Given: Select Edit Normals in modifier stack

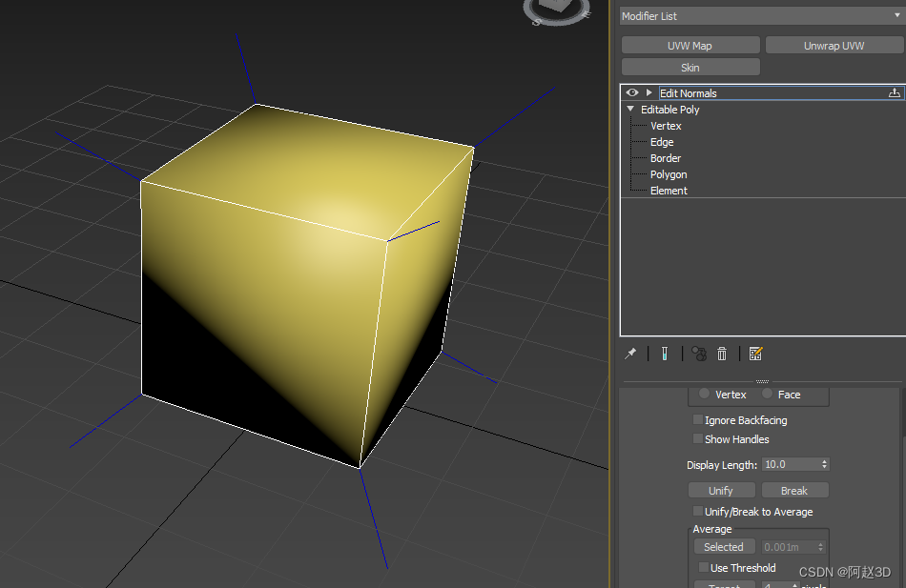Looking at the screenshot, I should [x=689, y=93].
